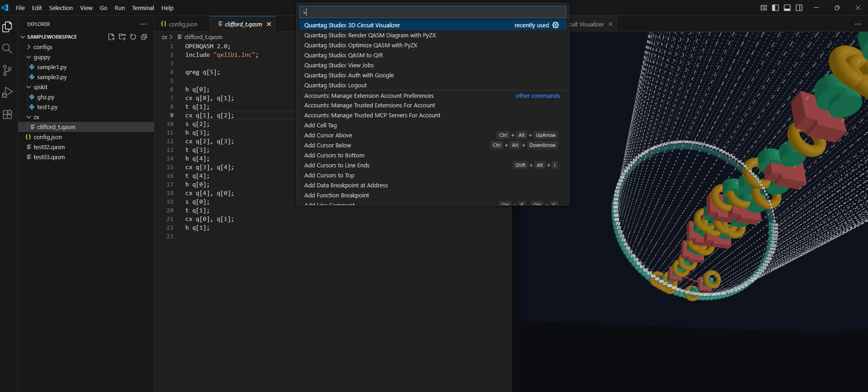Open Source Control view icon
The image size is (868, 392).
pos(7,70)
